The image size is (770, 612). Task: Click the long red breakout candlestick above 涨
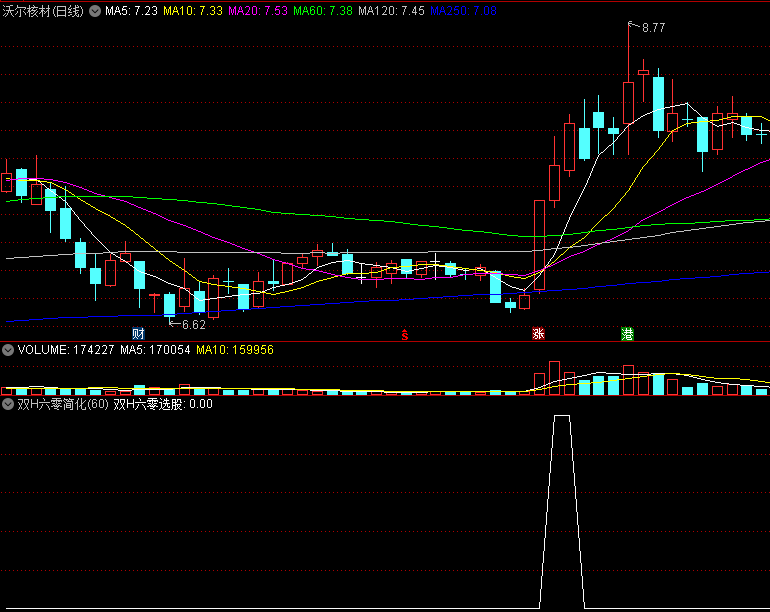pyautogui.click(x=539, y=245)
